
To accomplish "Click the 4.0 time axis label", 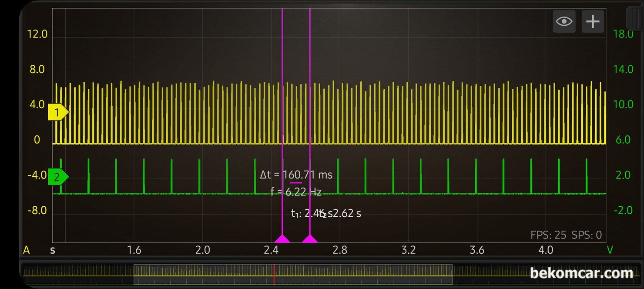I will tap(546, 250).
